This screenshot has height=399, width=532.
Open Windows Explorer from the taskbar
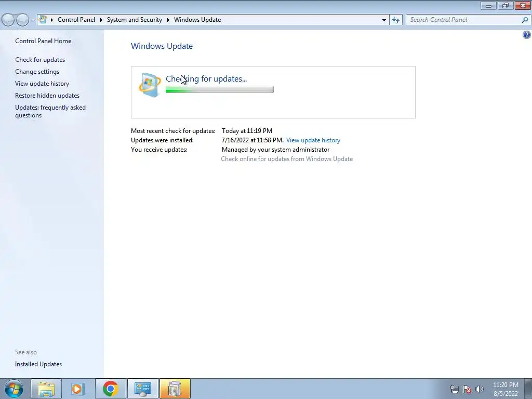coord(46,389)
